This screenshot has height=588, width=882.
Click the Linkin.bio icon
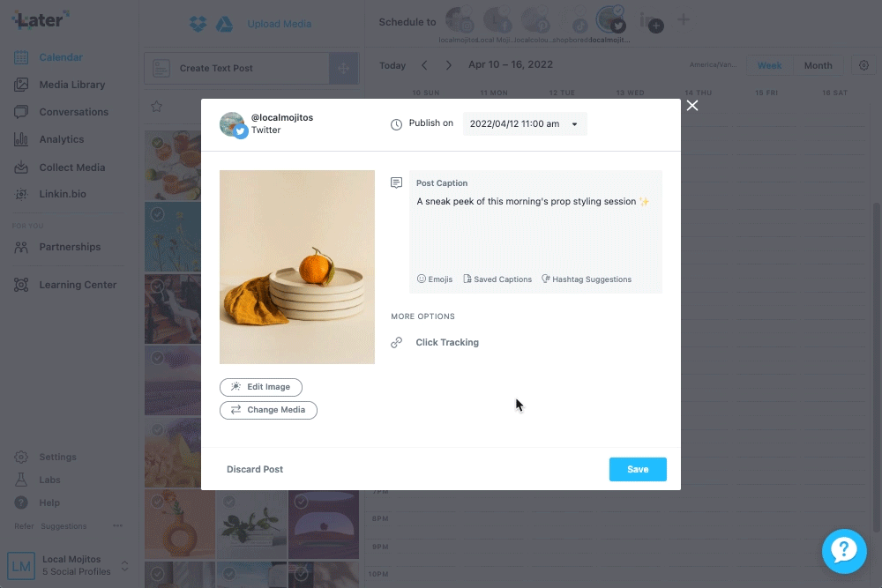click(x=21, y=194)
